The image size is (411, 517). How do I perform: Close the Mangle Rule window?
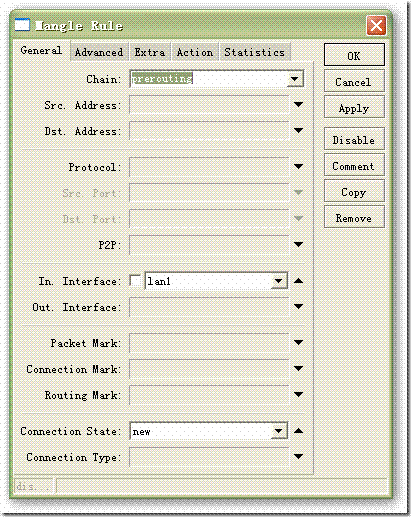coord(376,25)
